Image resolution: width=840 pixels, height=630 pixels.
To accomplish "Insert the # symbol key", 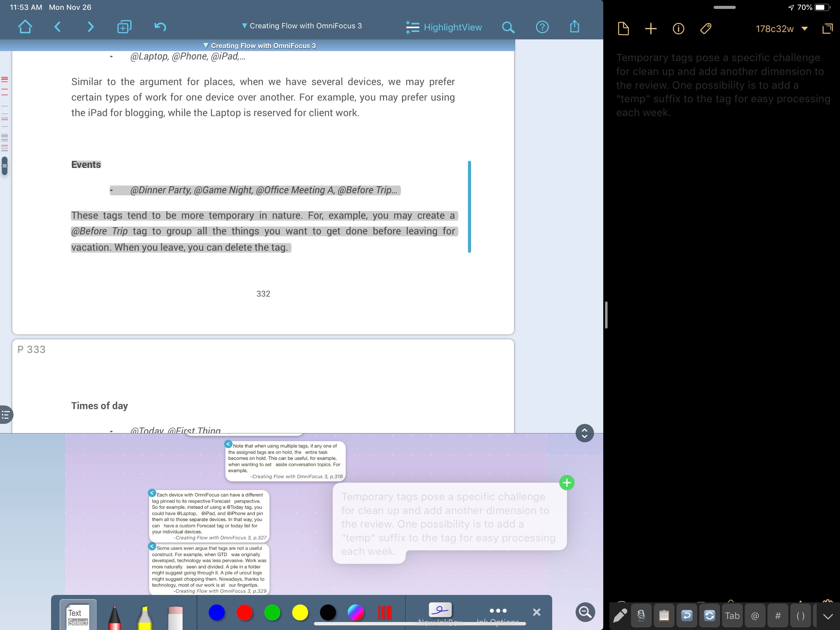I will point(778,616).
